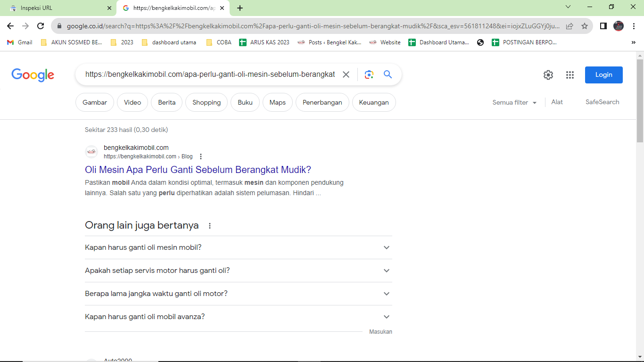Screen dimensions: 644x362
Task: Expand 'Berapa lama jangka waktu ganti oli motor?'
Action: click(x=239, y=294)
